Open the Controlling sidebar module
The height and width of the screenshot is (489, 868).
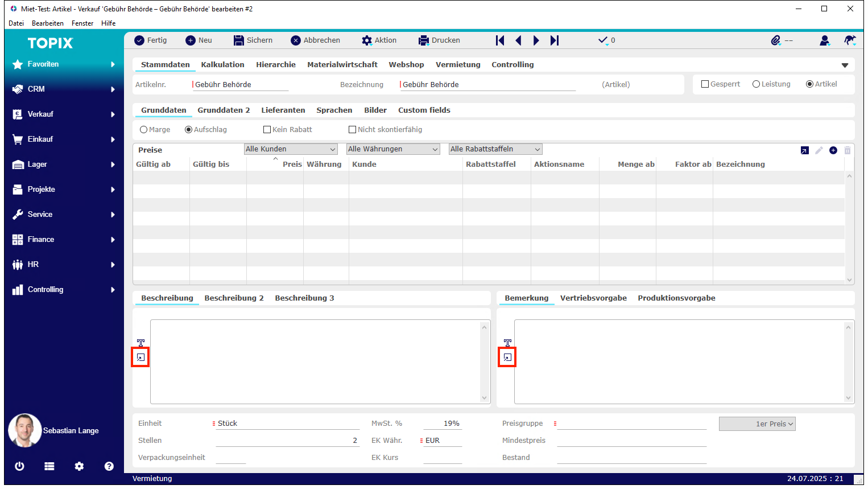[64, 290]
